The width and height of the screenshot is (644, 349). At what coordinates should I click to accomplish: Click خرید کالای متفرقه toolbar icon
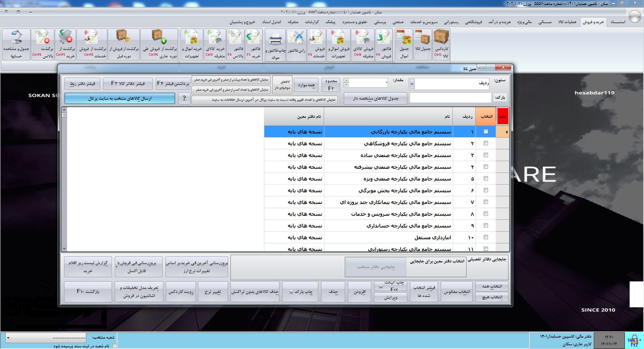[215, 44]
